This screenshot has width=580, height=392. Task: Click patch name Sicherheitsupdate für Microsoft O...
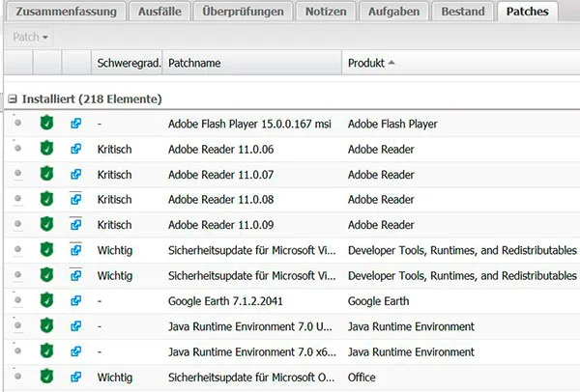(x=251, y=378)
